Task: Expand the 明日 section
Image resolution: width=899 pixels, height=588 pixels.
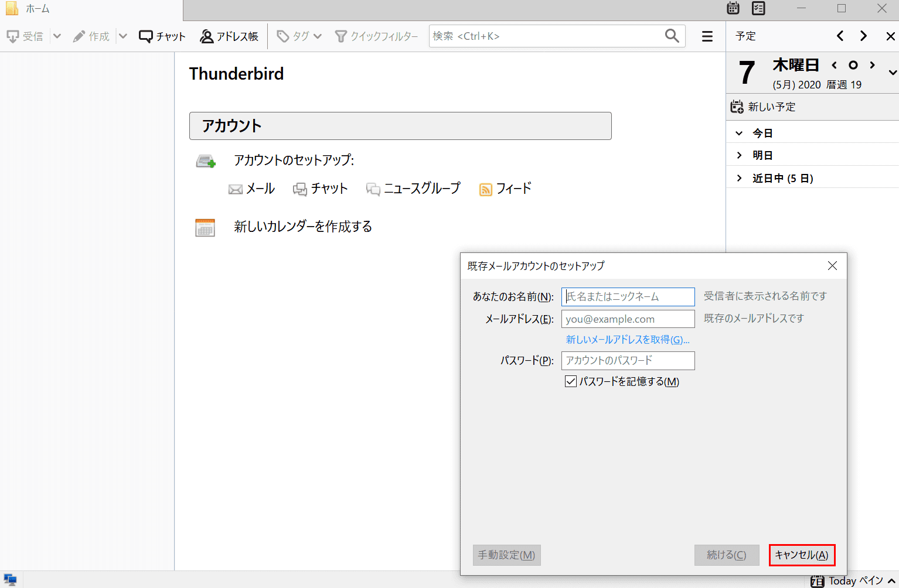Action: click(739, 155)
